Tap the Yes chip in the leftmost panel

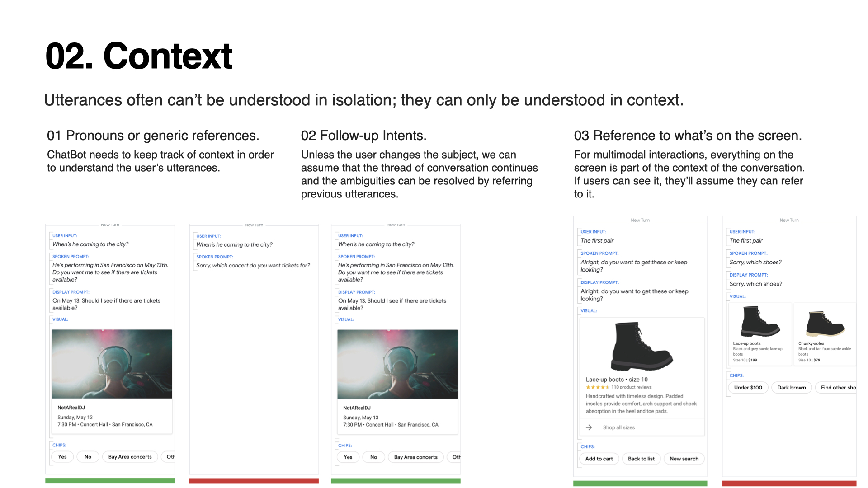pyautogui.click(x=62, y=457)
